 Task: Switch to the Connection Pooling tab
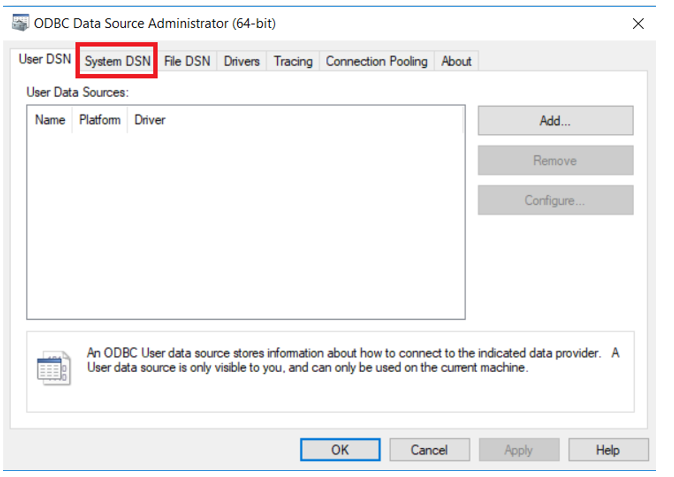(x=376, y=61)
